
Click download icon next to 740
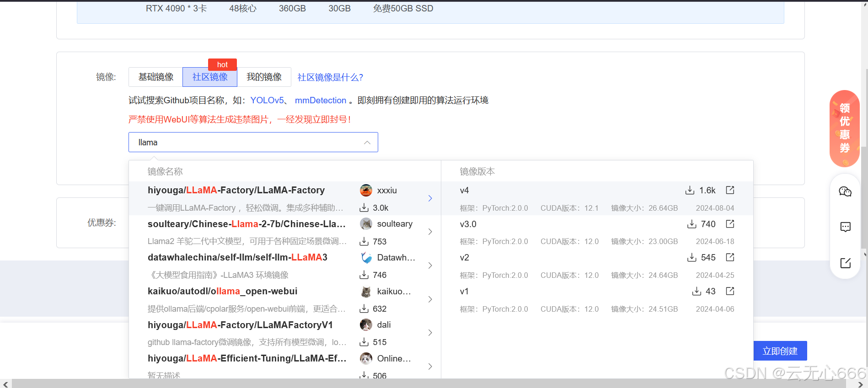tap(691, 224)
